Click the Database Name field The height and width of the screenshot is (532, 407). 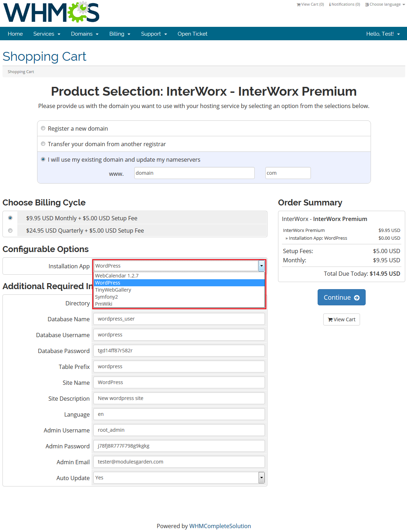click(x=179, y=319)
